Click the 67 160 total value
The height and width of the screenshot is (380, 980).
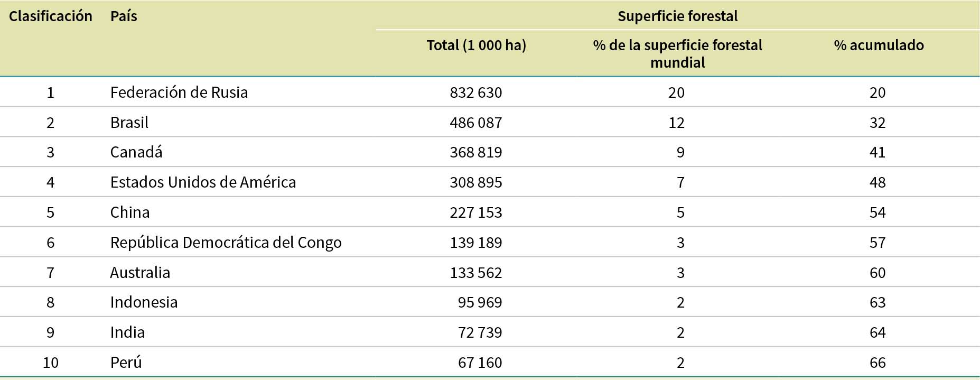(x=480, y=363)
